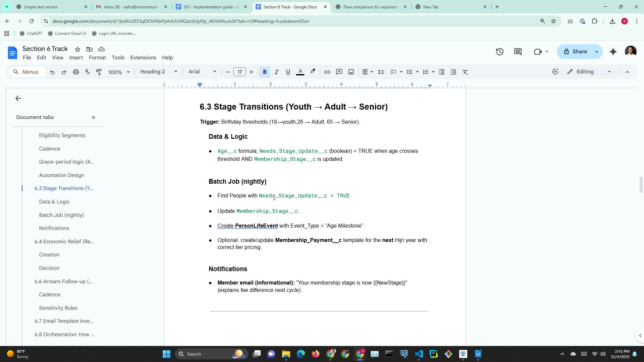The height and width of the screenshot is (362, 644).
Task: Click the font size field
Action: click(239, 72)
